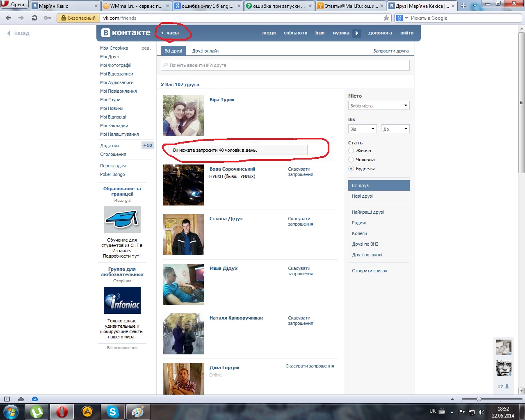Click the ВКонтакте logo
The height and width of the screenshot is (420, 525).
[126, 33]
